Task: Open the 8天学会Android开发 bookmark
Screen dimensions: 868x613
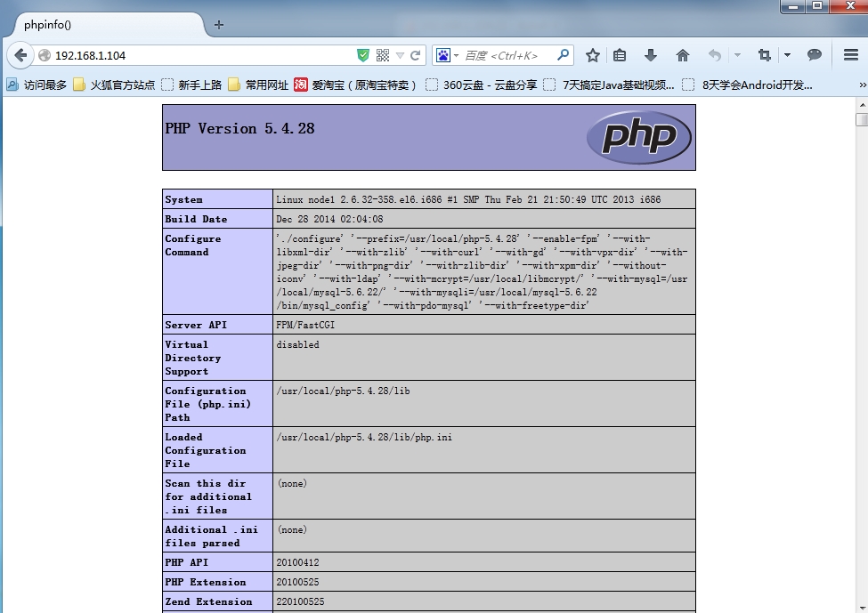Action: (748, 85)
